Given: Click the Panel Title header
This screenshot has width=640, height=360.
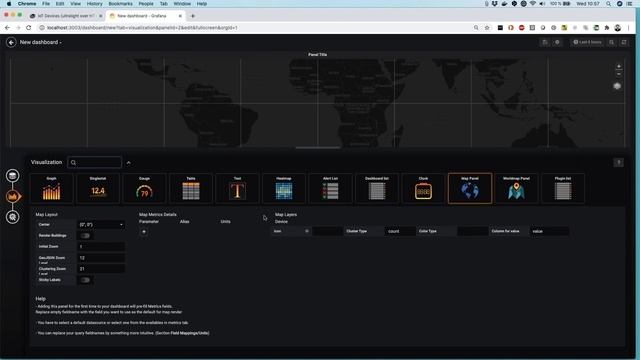Looking at the screenshot, I should point(318,54).
